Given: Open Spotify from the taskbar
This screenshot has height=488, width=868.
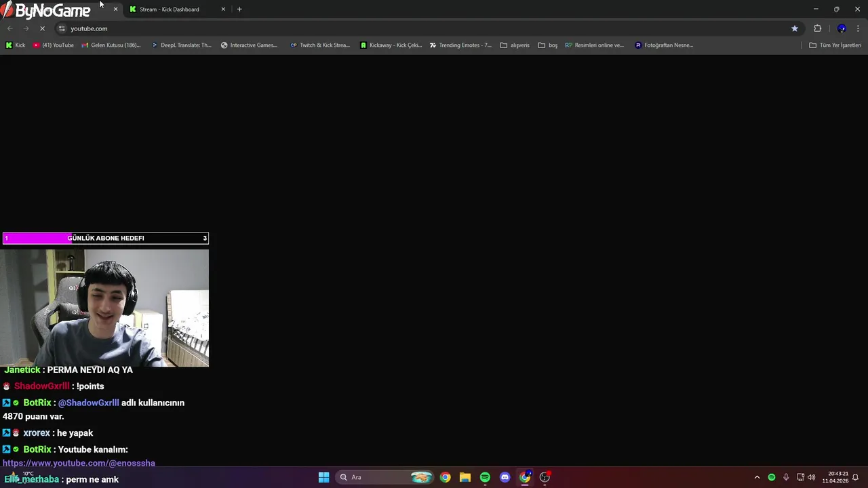Looking at the screenshot, I should [485, 477].
